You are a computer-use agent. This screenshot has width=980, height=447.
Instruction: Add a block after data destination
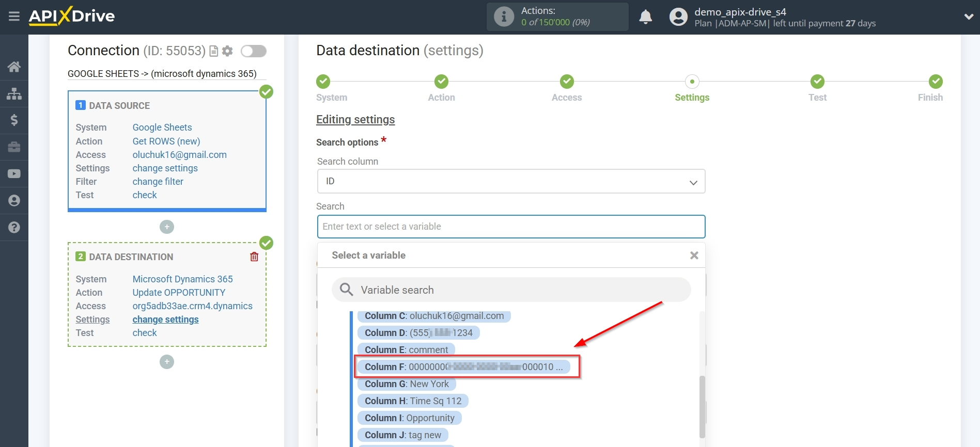pyautogui.click(x=167, y=362)
